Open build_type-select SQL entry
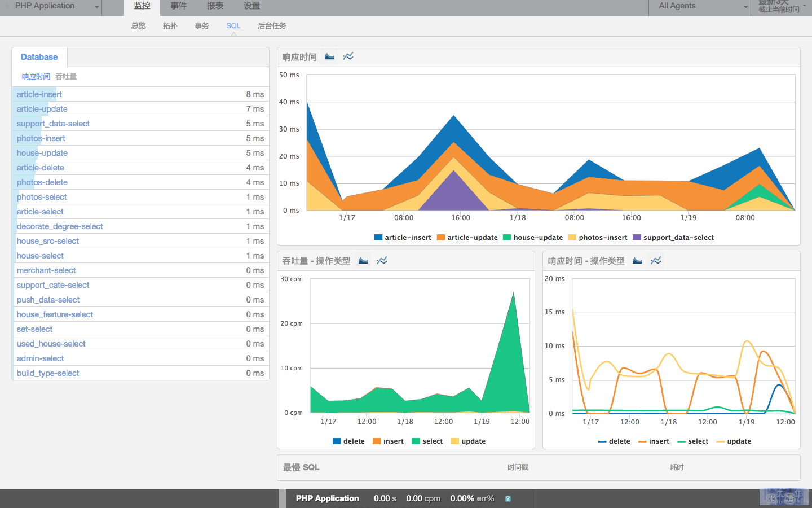Screen dimensions: 812x508 click(140, 373)
